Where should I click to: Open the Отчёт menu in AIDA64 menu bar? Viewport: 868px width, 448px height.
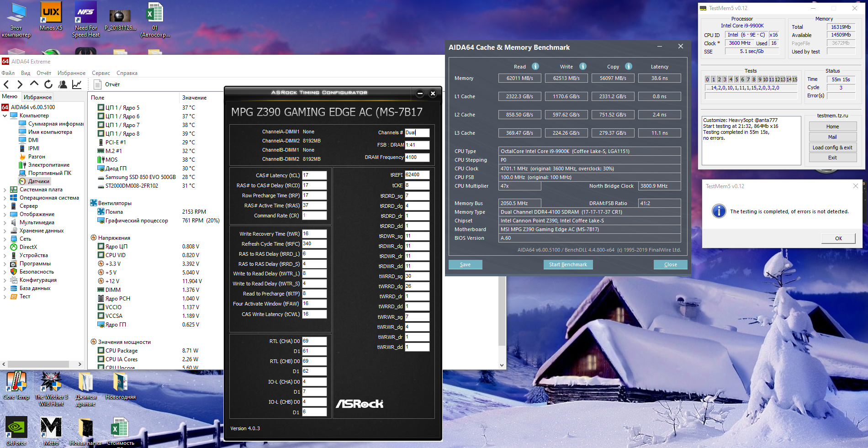44,73
